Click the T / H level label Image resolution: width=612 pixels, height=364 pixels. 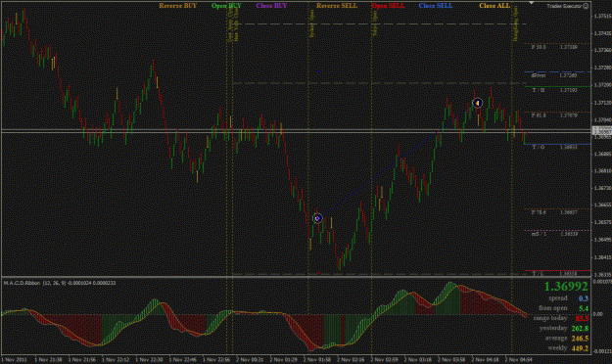click(x=539, y=90)
